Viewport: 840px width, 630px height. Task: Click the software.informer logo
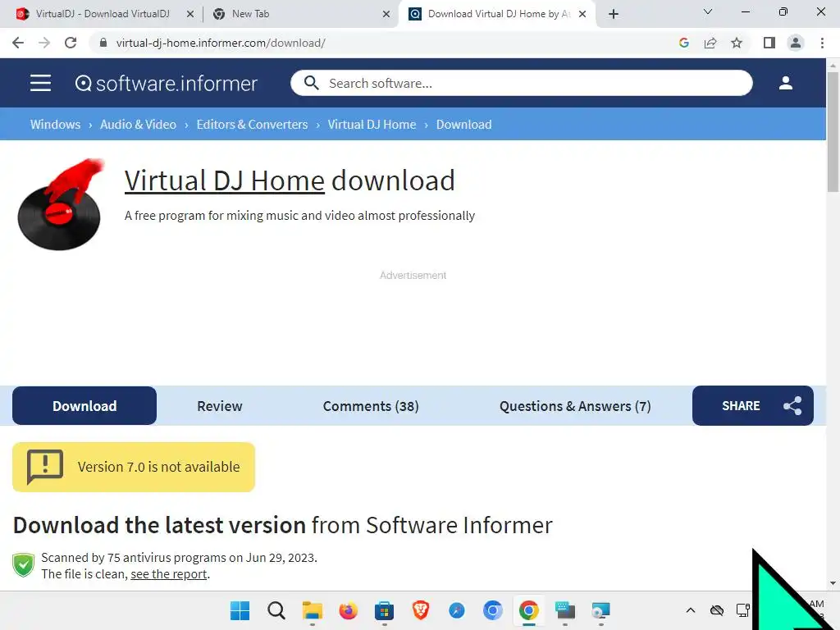point(166,83)
